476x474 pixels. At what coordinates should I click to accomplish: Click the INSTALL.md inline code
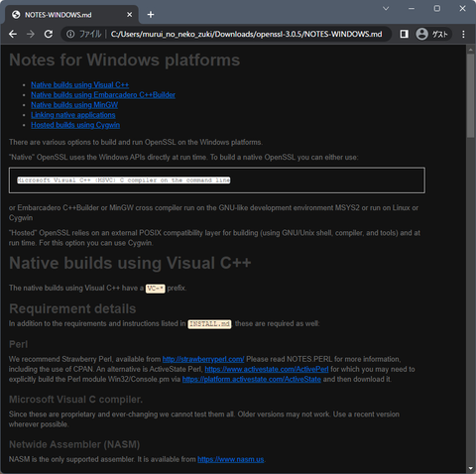(209, 324)
